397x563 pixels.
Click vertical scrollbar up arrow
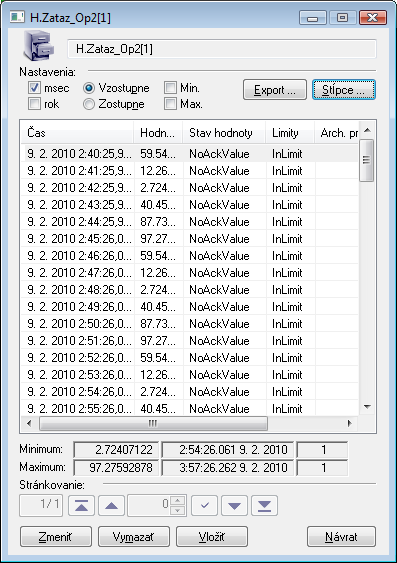click(x=367, y=130)
